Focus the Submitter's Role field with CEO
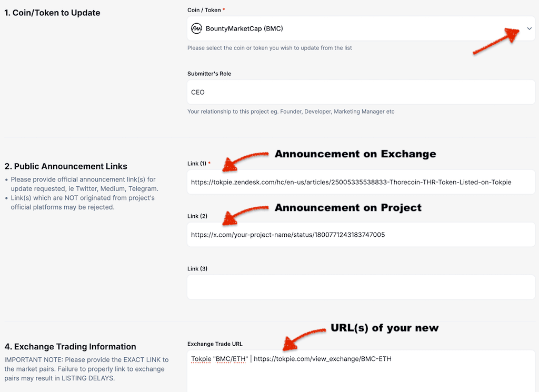The width and height of the screenshot is (539, 392). click(x=361, y=92)
